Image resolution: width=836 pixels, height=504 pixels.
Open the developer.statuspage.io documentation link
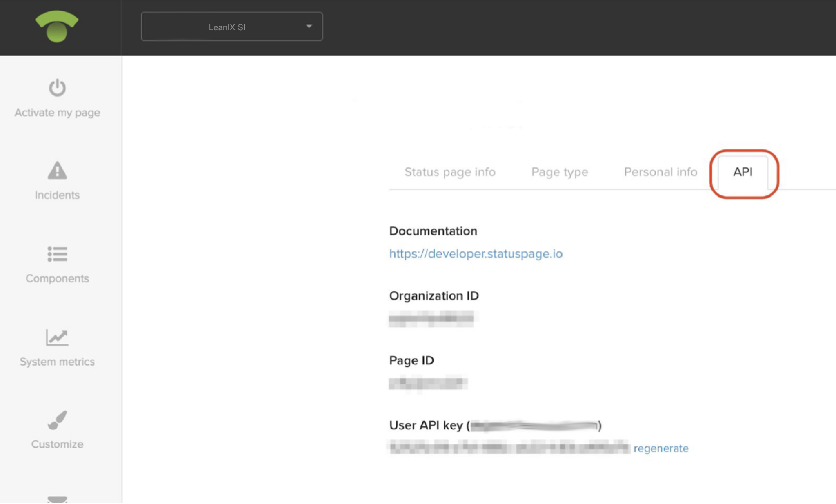pos(476,254)
